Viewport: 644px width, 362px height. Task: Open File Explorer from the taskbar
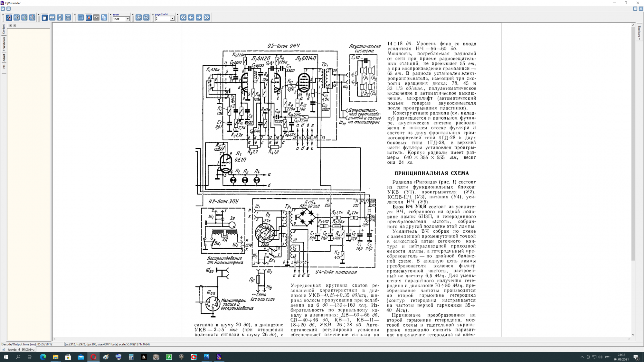tap(55, 357)
